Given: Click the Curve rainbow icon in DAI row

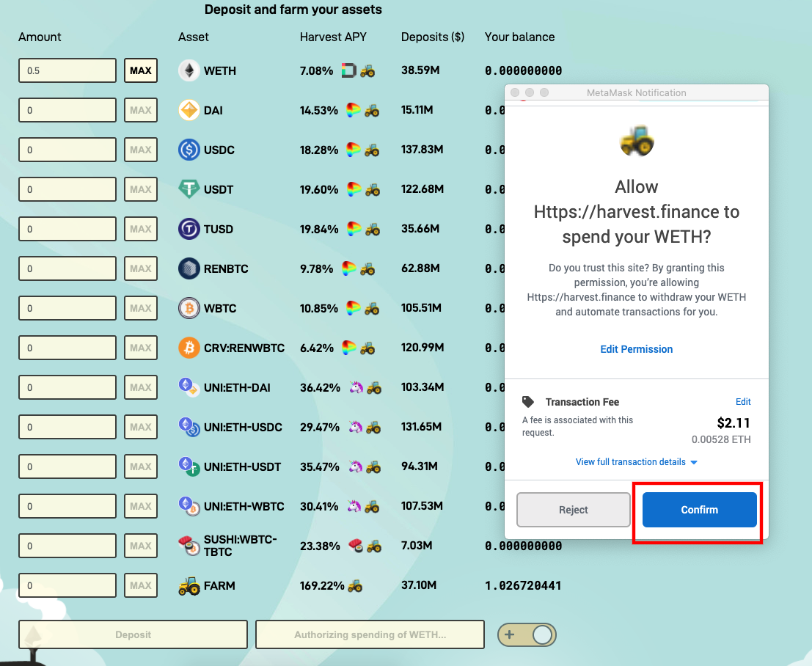Looking at the screenshot, I should pos(353,110).
